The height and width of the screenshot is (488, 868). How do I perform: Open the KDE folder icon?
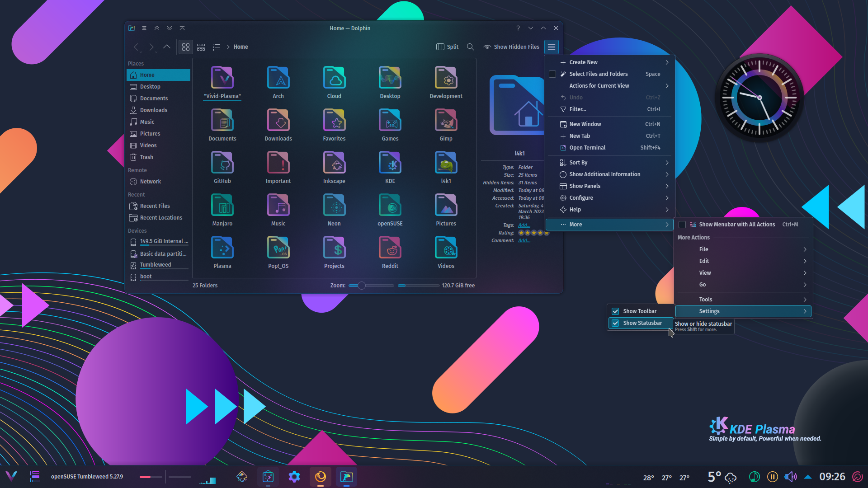coord(390,163)
